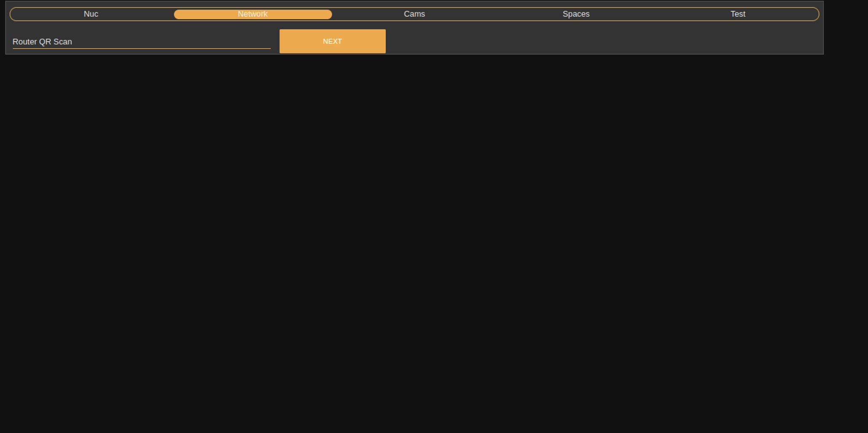Navigate to Spaces step in wizard
Image resolution: width=868 pixels, height=433 pixels.
coord(576,14)
